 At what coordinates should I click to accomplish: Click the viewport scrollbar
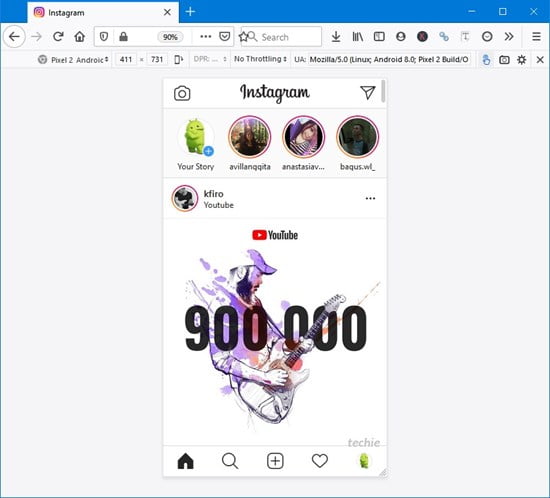coord(383,91)
